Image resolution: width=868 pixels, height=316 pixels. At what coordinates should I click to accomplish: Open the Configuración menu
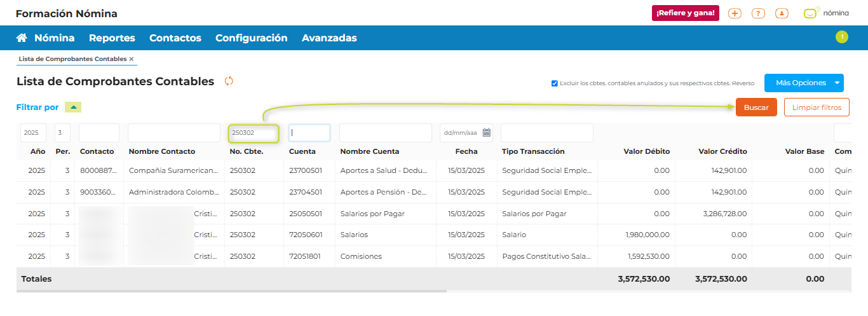tap(251, 38)
